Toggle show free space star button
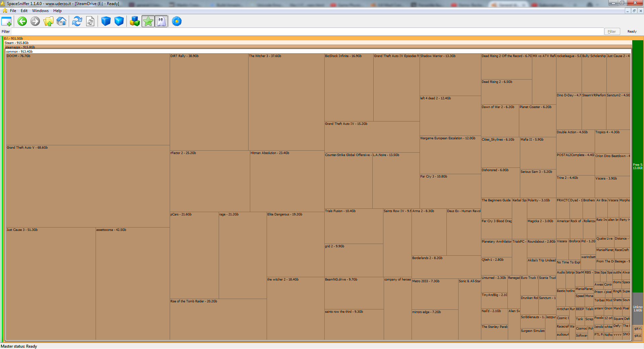 148,21
